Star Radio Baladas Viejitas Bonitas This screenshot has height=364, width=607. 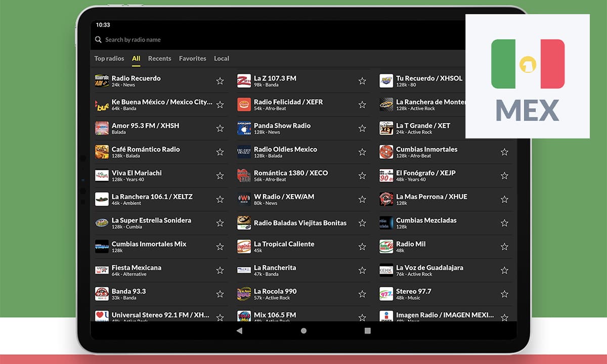pyautogui.click(x=362, y=223)
